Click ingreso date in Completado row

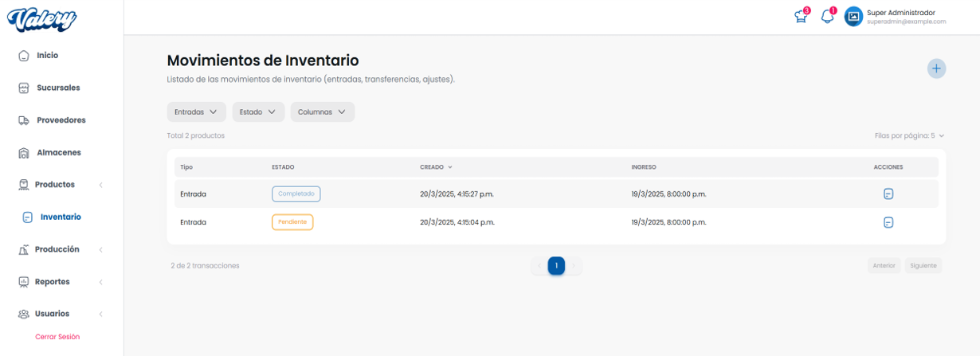click(668, 194)
